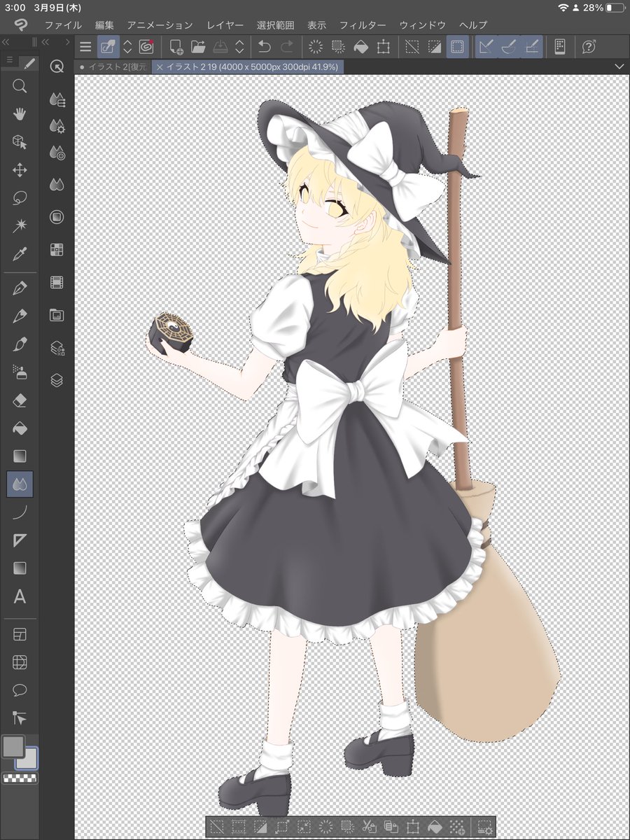Viewport: 630px width, 840px height.
Task: Open the ファイル menu
Action: [63, 24]
